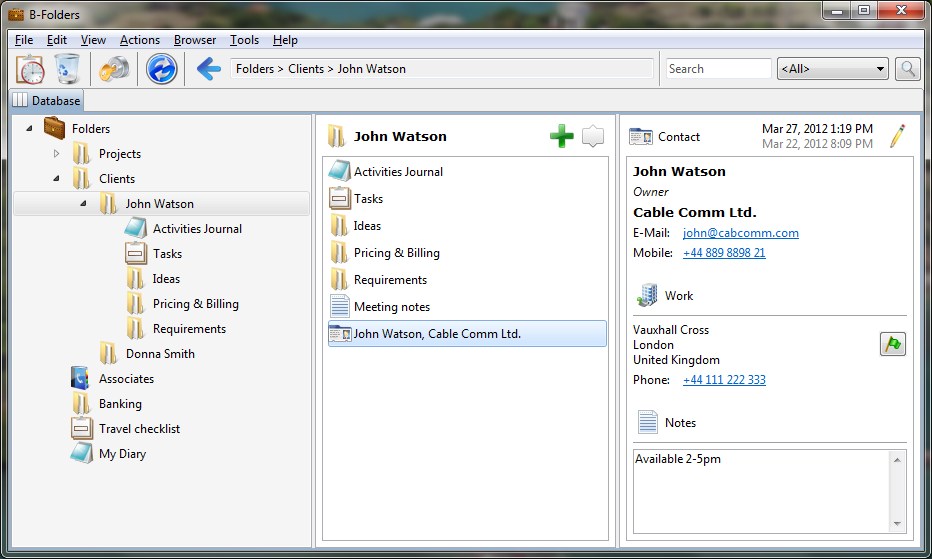Click the pencil edit contact icon

click(x=897, y=137)
